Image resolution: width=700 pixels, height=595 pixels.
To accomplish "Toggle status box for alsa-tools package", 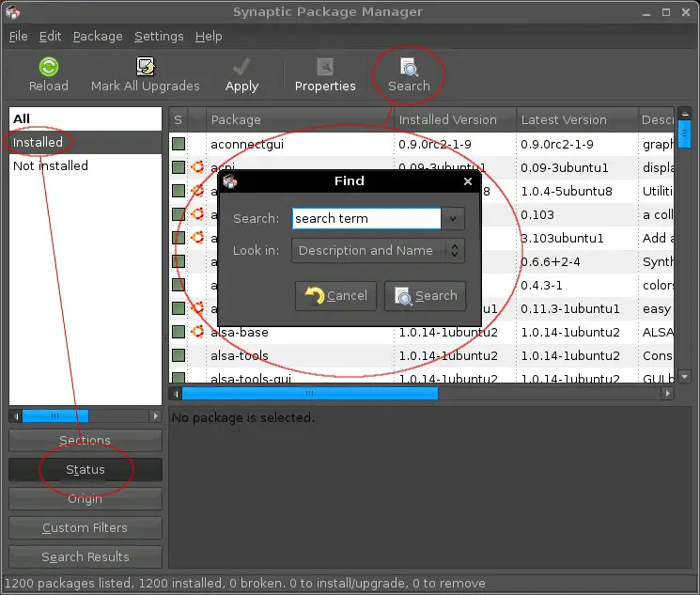I will pyautogui.click(x=179, y=355).
